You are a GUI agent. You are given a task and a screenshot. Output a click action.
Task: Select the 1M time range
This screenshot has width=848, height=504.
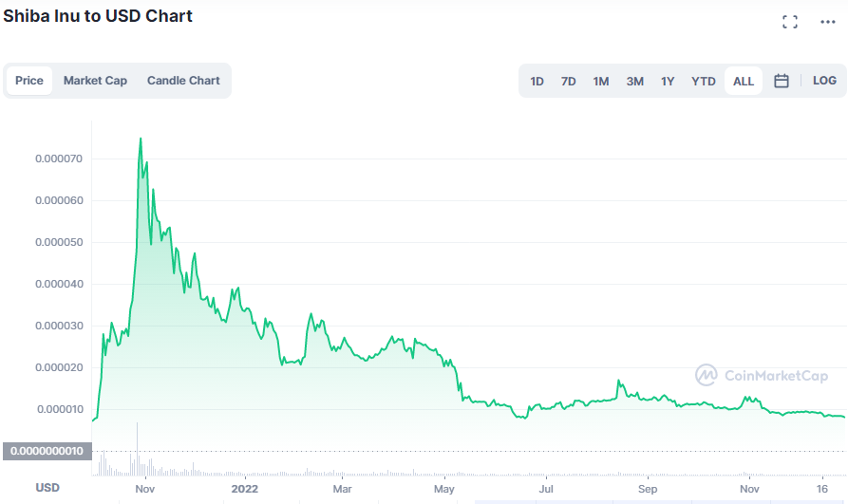tap(601, 82)
